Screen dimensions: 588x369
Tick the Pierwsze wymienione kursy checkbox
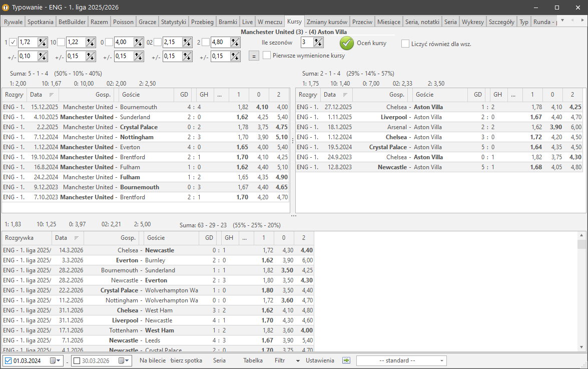(267, 56)
